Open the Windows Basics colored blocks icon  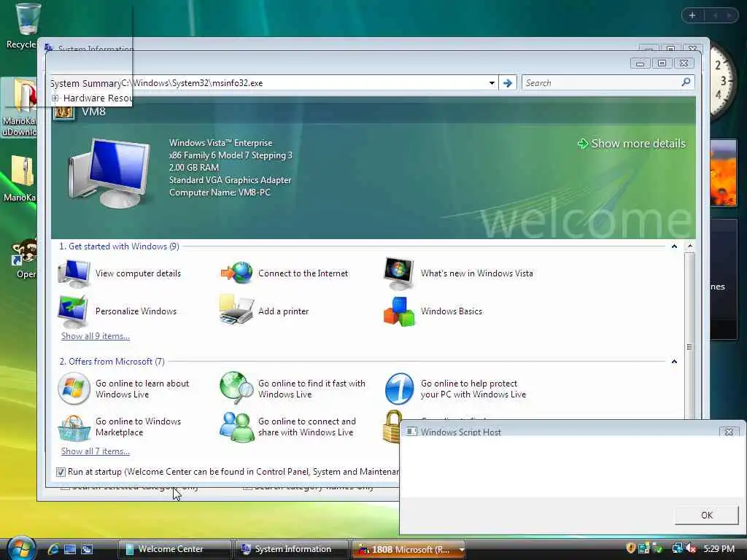tap(399, 311)
